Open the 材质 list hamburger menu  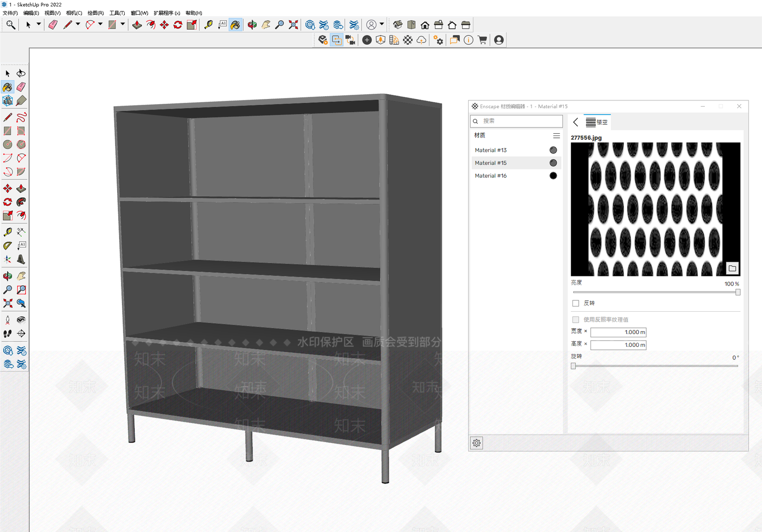[556, 136]
